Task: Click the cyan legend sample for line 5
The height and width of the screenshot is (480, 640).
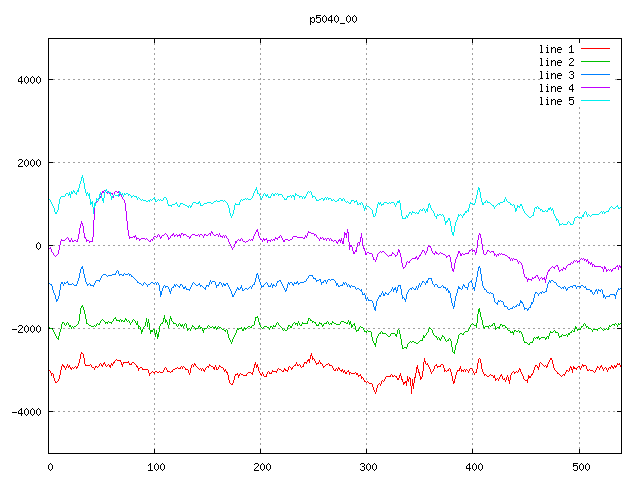Action: (595, 101)
